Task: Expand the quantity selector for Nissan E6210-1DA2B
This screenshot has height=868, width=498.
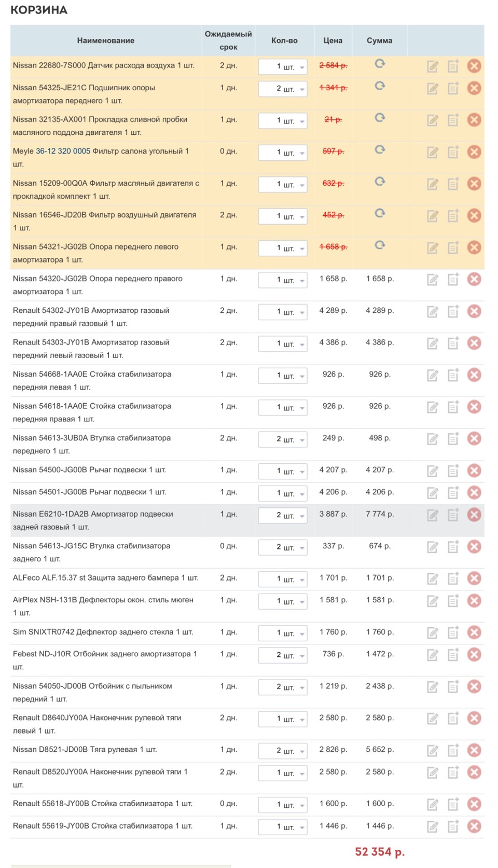Action: (283, 515)
